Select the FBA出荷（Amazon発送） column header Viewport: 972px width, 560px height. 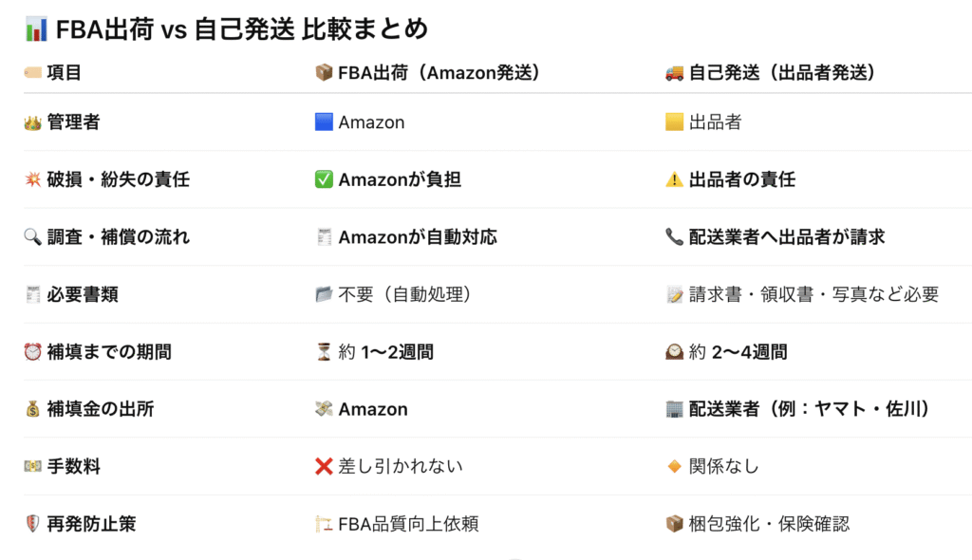tap(439, 73)
